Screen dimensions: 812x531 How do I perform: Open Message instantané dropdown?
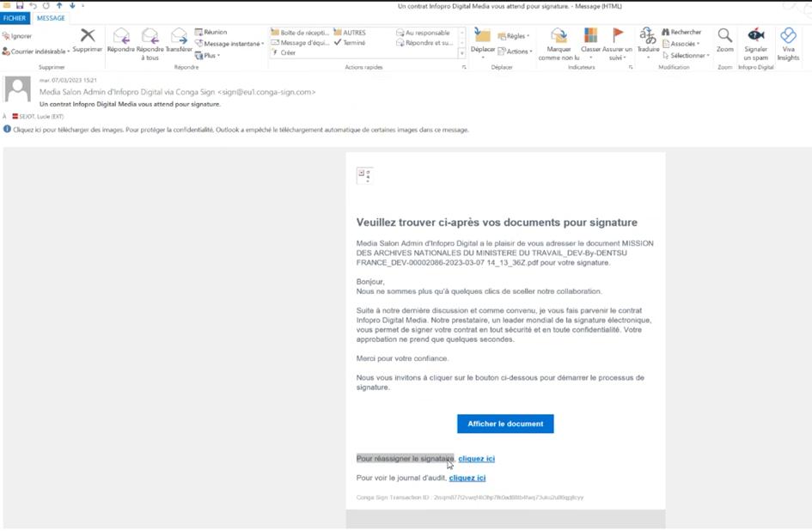point(229,44)
